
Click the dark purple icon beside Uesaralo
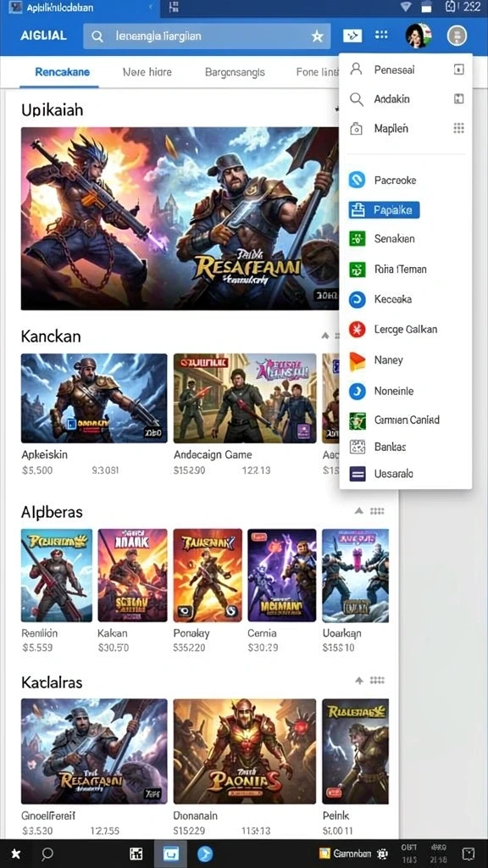tap(358, 474)
